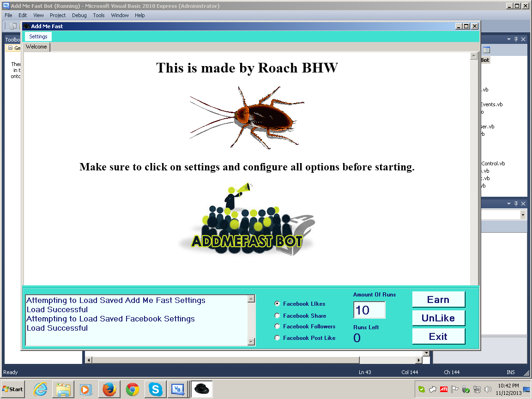Open the Properties object combo box
The width and height of the screenshot is (532, 399).
523,215
